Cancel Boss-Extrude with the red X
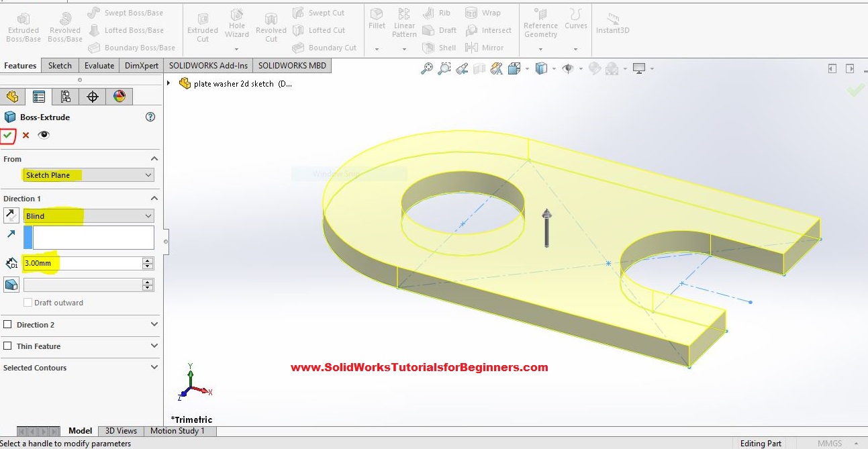Screen dimensions: 868x449 26,135
